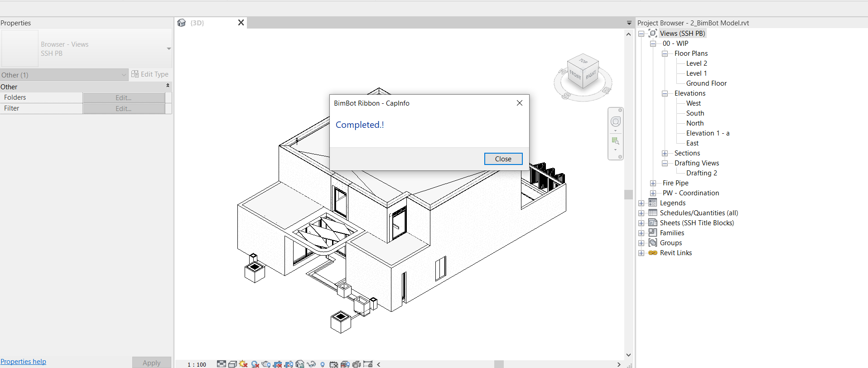868x368 pixels.
Task: Click the TOP face of the ViewCube
Action: click(583, 61)
